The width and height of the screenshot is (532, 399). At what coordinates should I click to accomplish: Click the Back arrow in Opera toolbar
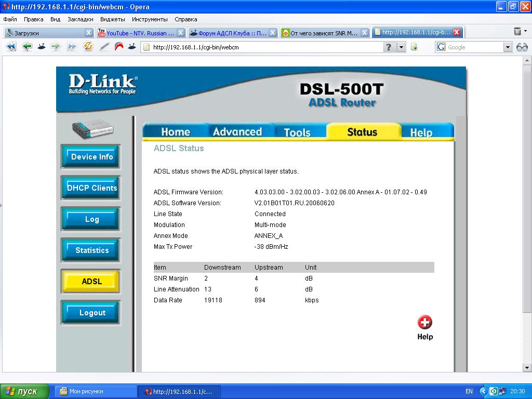coord(26,47)
